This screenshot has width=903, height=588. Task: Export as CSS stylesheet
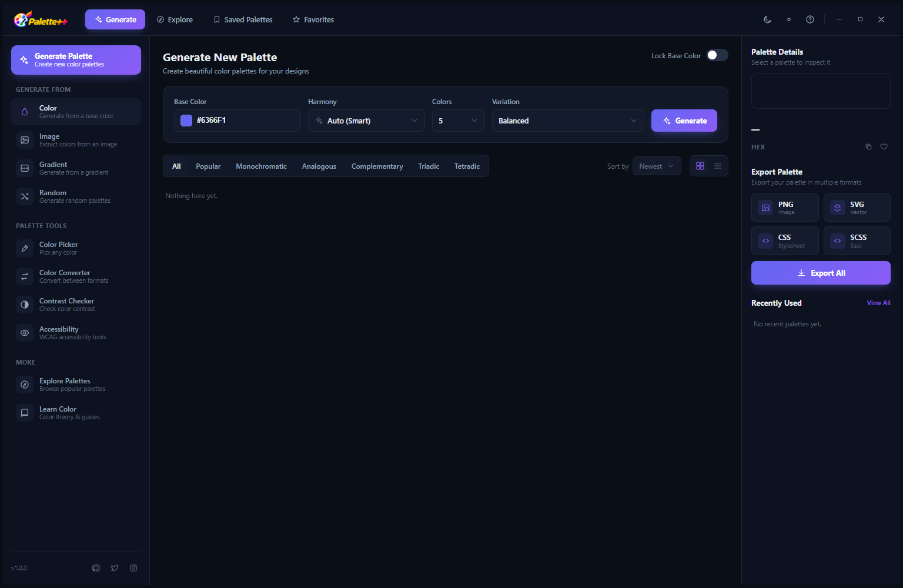(785, 241)
